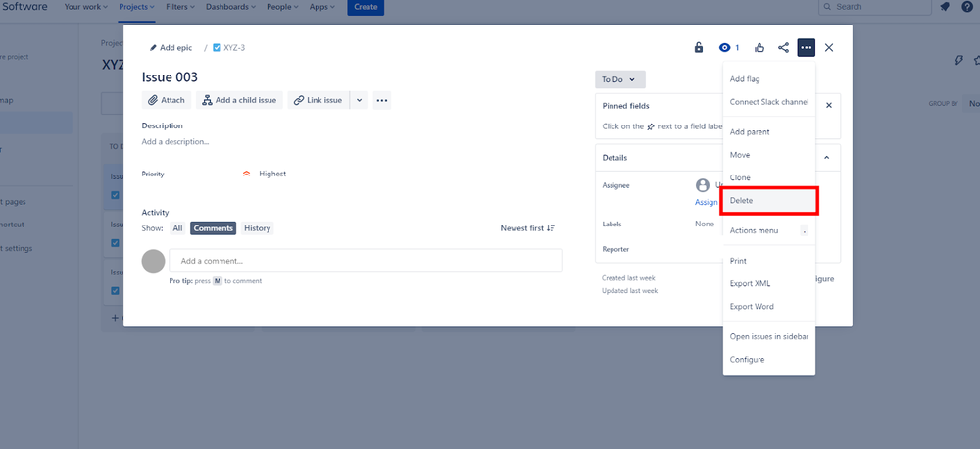Click the lock restrictions icon in issue header
The image size is (980, 449).
699,47
